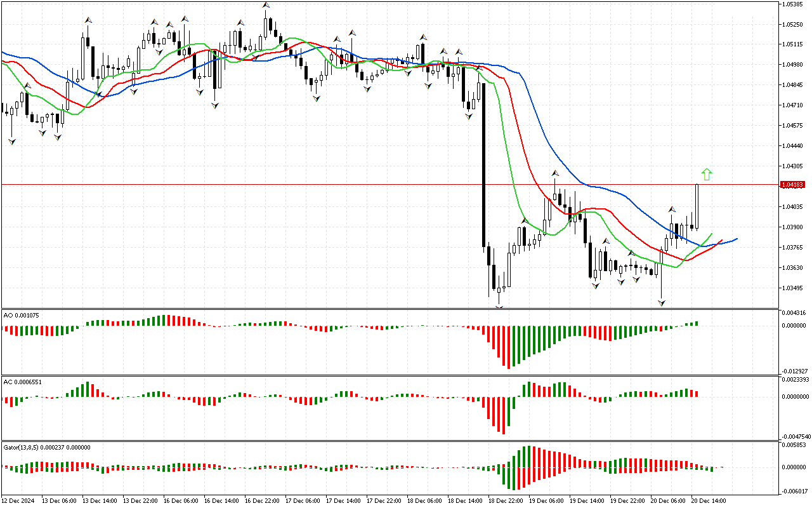The image size is (812, 508).
Task: Click the 1.05250 price axis label
Action: (x=793, y=24)
